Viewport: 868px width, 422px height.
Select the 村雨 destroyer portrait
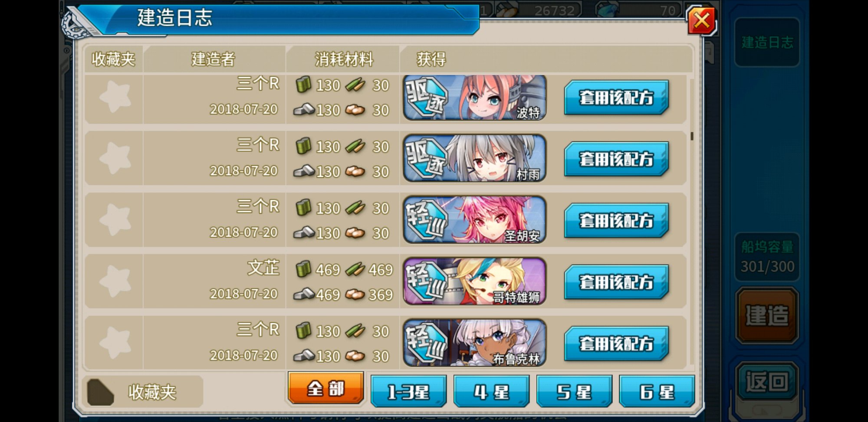[x=474, y=158]
